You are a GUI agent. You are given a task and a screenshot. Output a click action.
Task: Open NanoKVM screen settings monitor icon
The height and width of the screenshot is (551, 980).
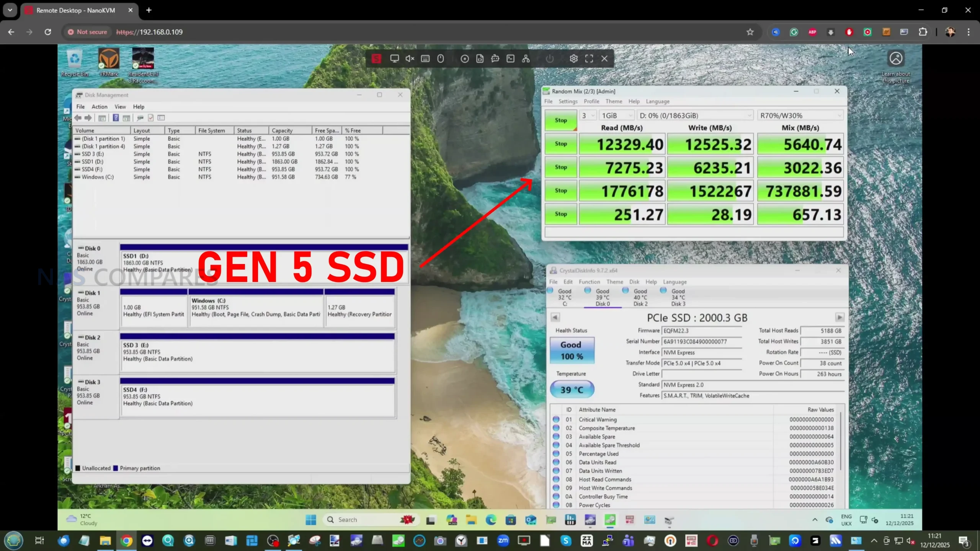(394, 59)
